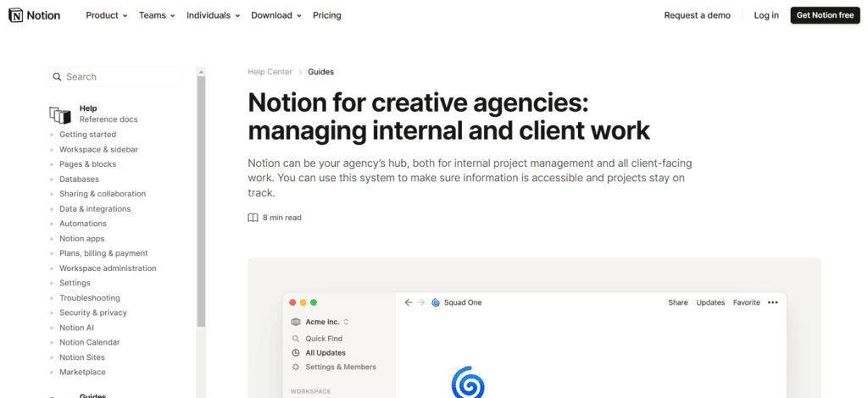Click the back arrow in mockup window

(409, 302)
